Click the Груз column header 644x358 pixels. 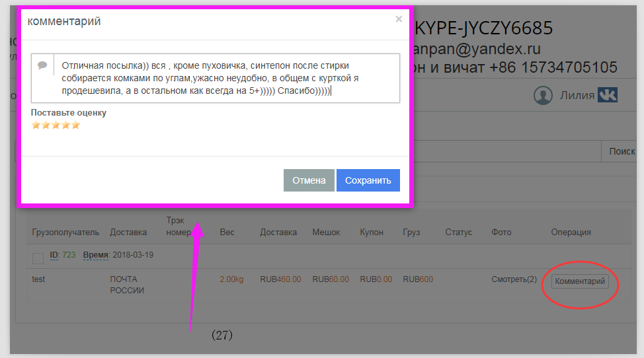click(411, 232)
